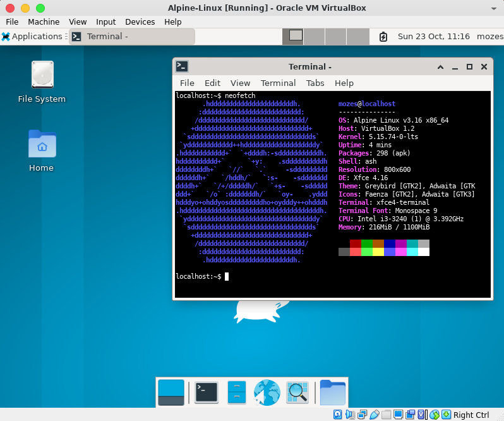Open the Applications menu in Xfce panel
Screen dimensions: 504x421
[x=34, y=36]
